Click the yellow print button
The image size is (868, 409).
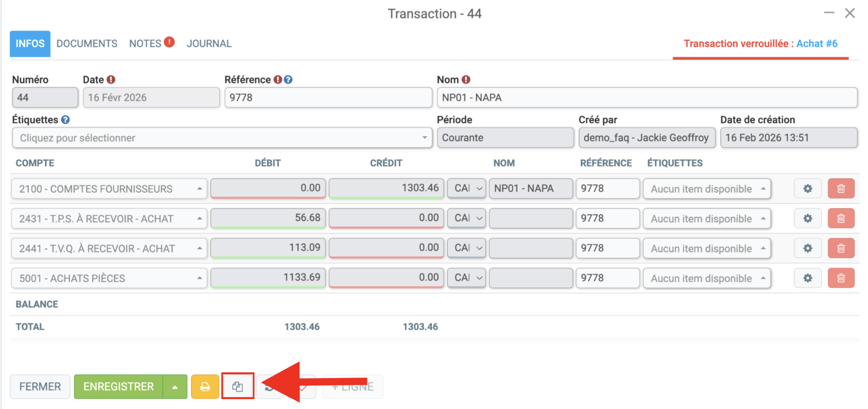tap(205, 386)
